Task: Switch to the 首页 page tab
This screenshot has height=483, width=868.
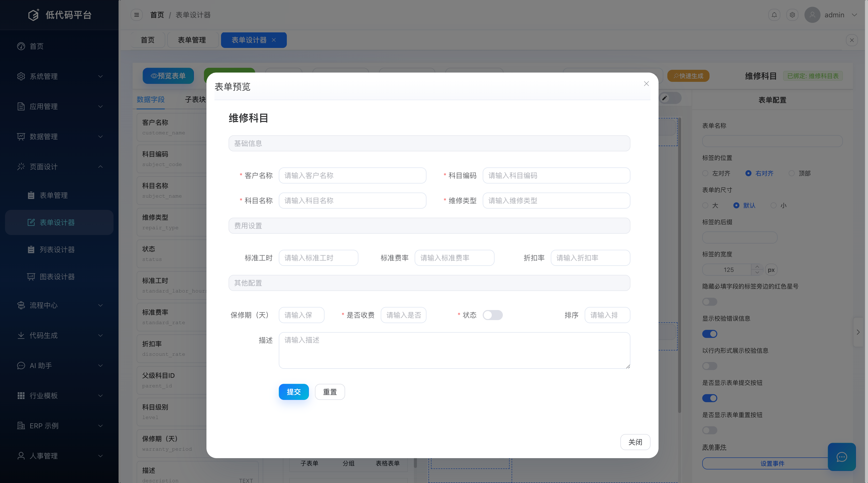Action: 148,40
